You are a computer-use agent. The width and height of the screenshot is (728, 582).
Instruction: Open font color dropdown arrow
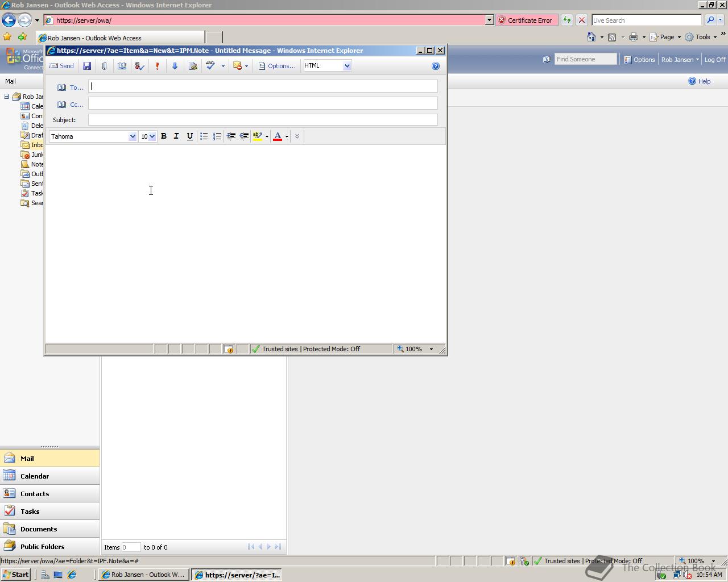click(287, 136)
